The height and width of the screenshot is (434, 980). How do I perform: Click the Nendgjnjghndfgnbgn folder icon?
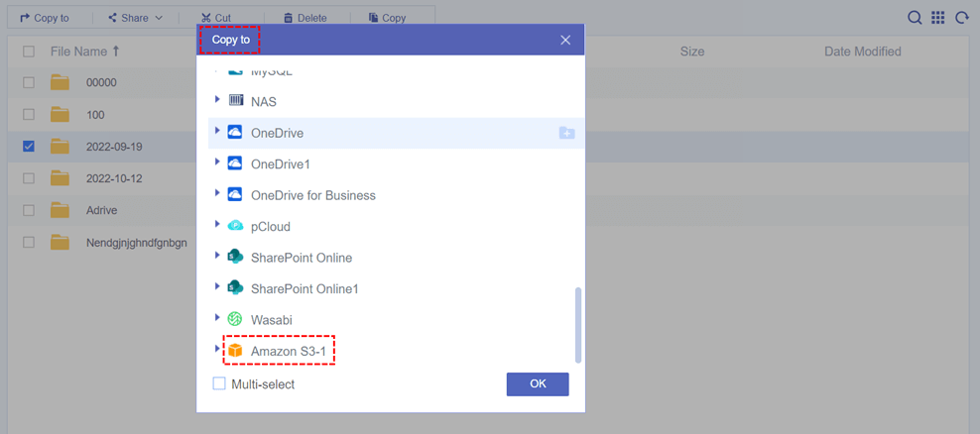point(60,243)
